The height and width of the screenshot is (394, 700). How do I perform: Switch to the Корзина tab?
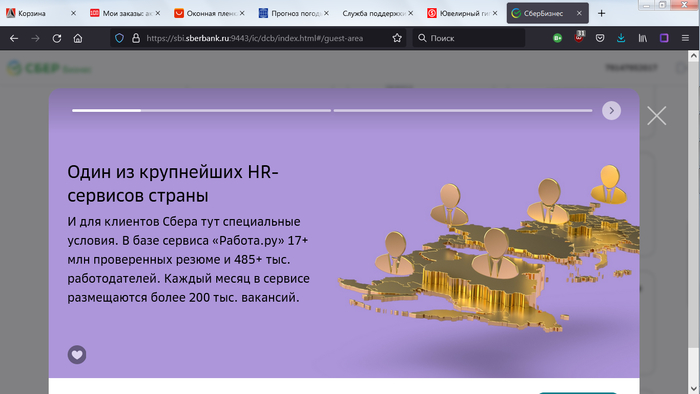click(41, 13)
